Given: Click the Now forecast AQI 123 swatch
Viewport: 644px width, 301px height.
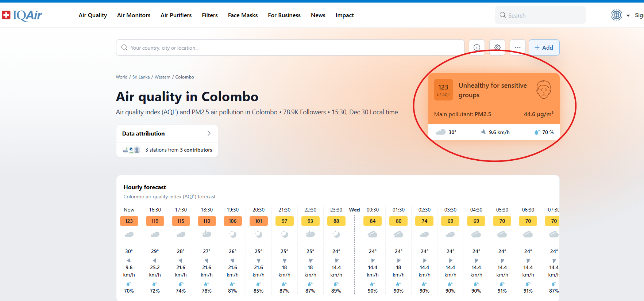Looking at the screenshot, I should 129,221.
